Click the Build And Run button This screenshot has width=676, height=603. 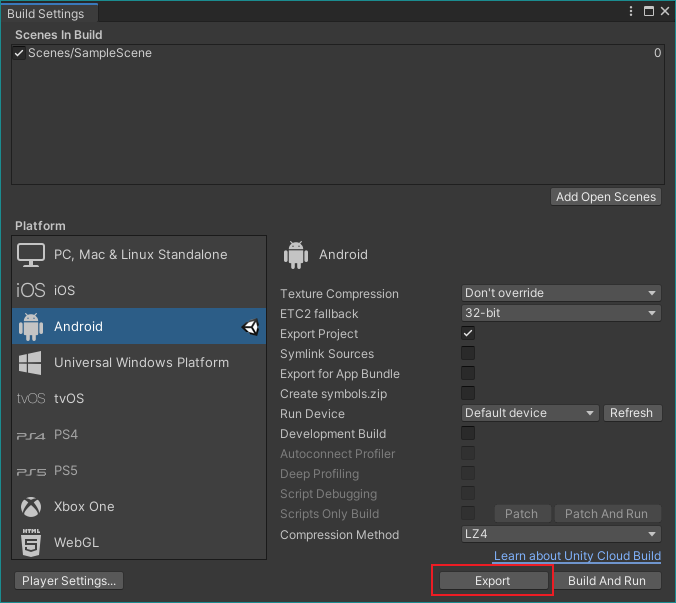607,581
